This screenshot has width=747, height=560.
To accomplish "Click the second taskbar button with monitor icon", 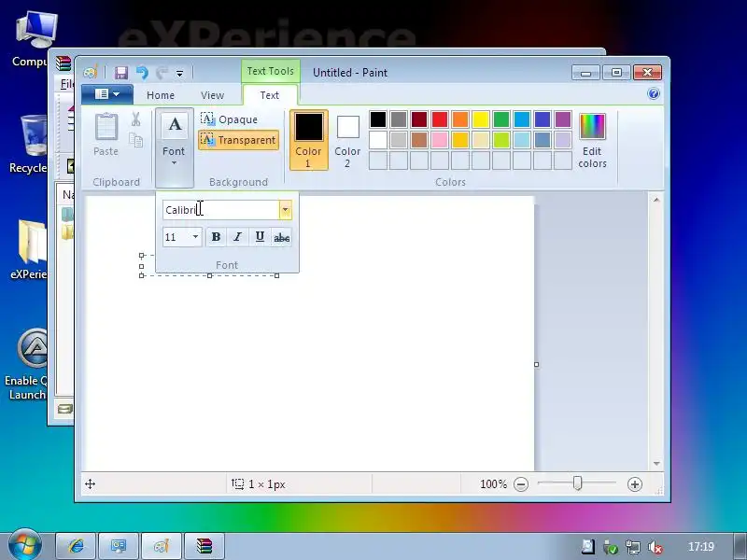I will pyautogui.click(x=119, y=546).
